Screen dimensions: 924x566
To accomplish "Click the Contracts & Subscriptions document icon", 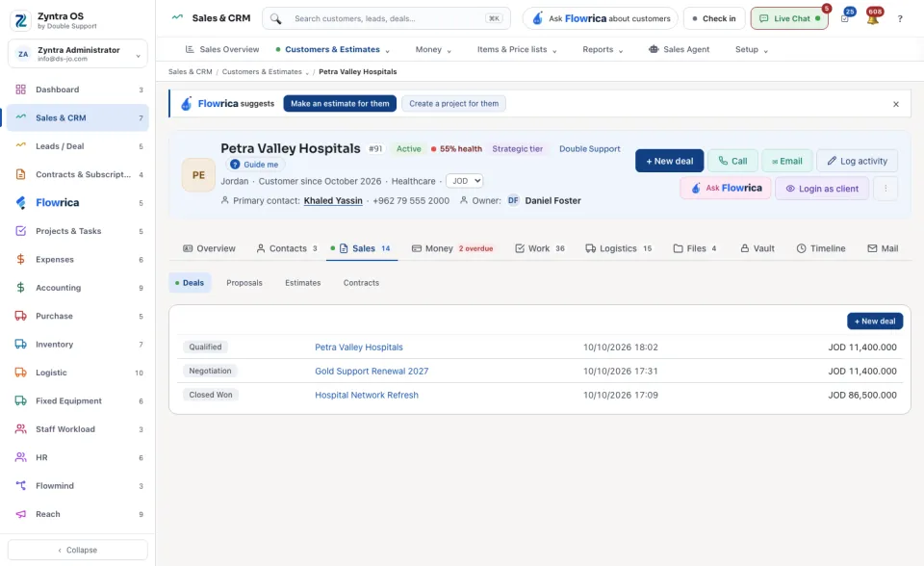I will click(x=20, y=174).
